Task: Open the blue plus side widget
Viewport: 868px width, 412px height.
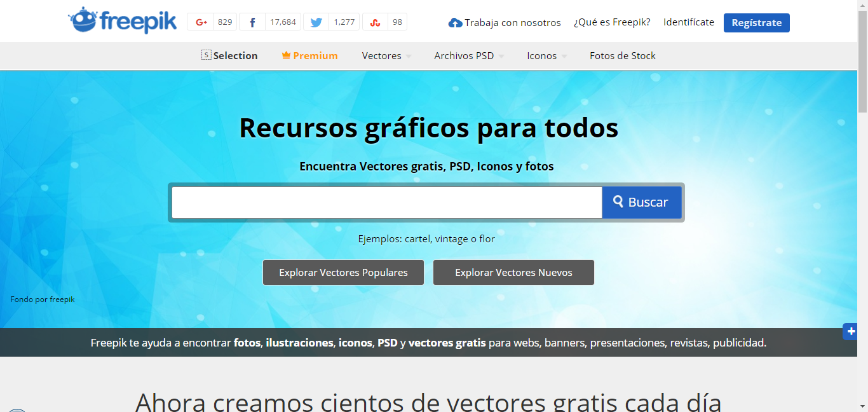Action: tap(850, 331)
